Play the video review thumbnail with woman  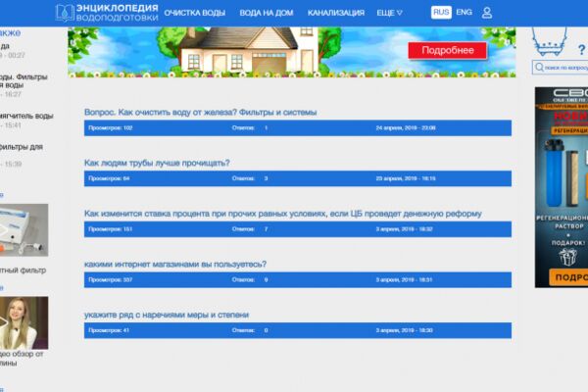pos(24,322)
